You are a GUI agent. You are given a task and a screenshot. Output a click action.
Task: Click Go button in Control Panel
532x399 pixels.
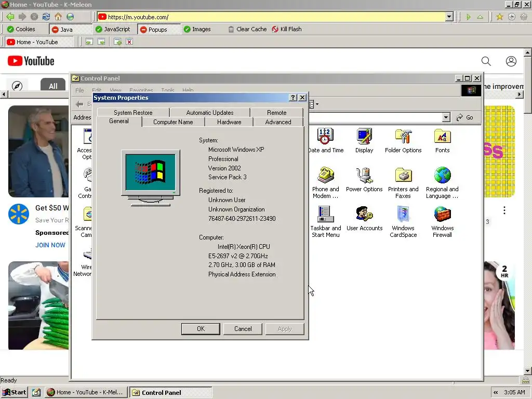[465, 117]
